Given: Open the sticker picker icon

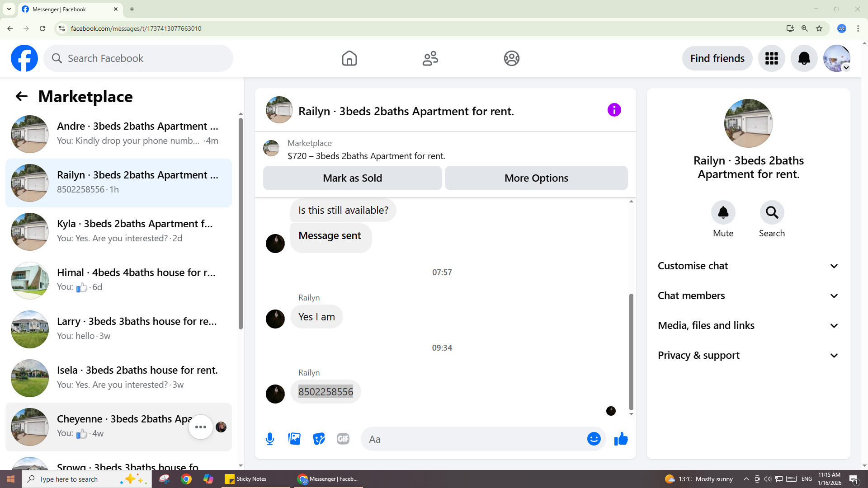Looking at the screenshot, I should tap(319, 439).
